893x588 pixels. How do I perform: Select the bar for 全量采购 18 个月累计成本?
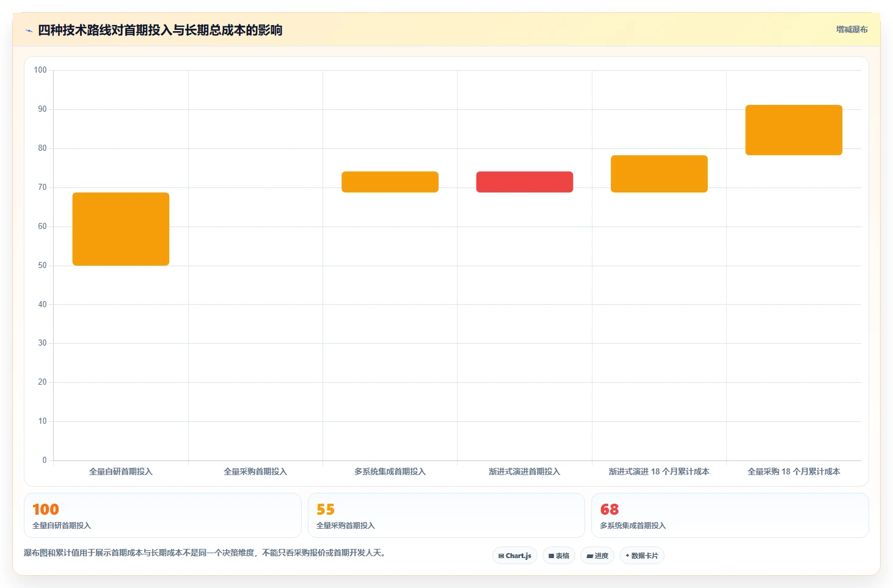[794, 130]
